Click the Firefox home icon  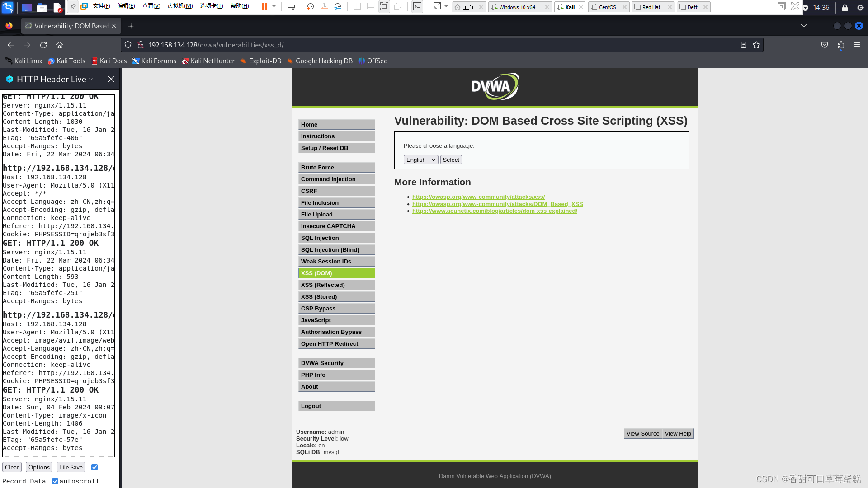click(59, 45)
